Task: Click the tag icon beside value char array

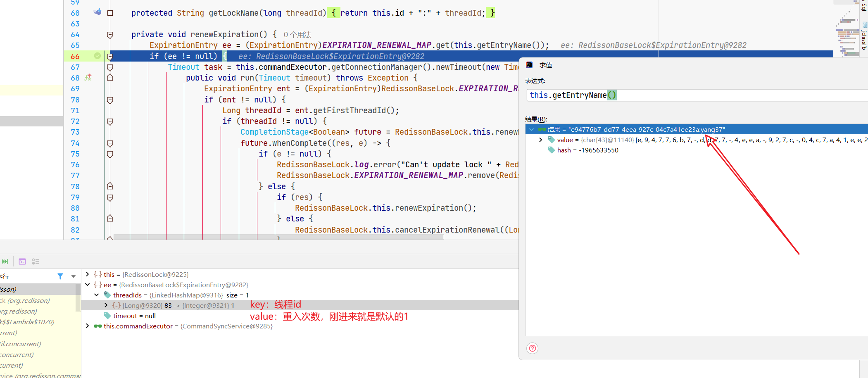Action: click(552, 140)
